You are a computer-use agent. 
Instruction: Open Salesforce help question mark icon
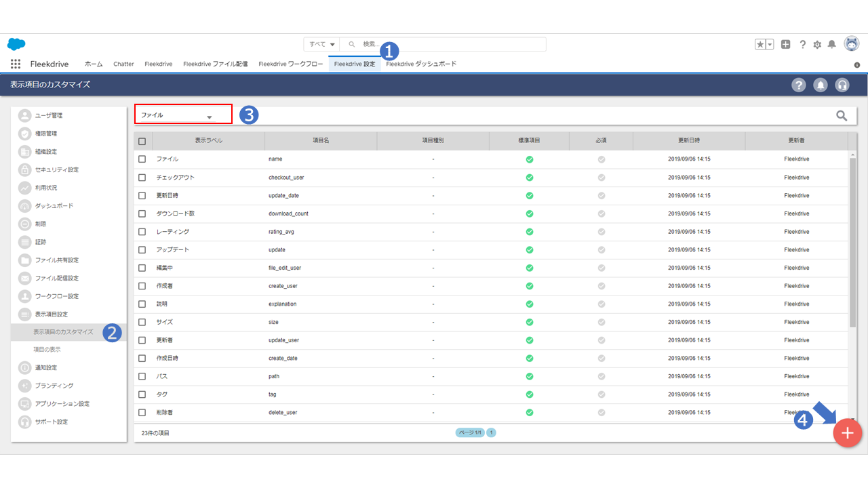(802, 44)
